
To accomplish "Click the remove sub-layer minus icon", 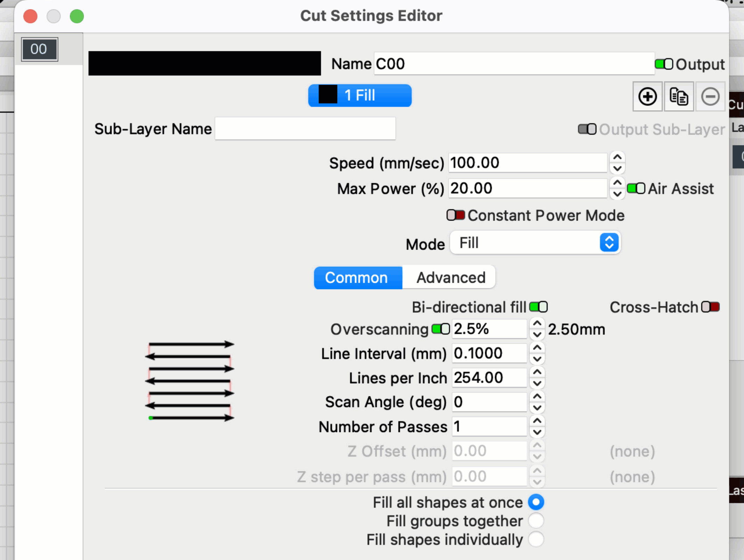I will (710, 97).
